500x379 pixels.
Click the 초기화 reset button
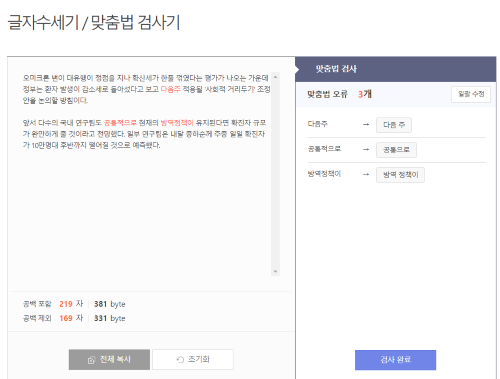click(193, 359)
